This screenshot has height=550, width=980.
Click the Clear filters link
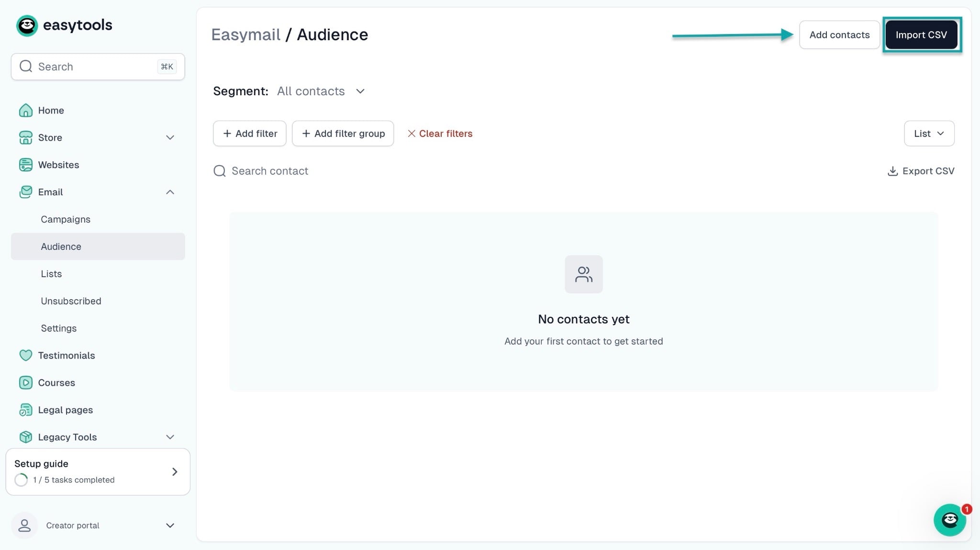(440, 134)
